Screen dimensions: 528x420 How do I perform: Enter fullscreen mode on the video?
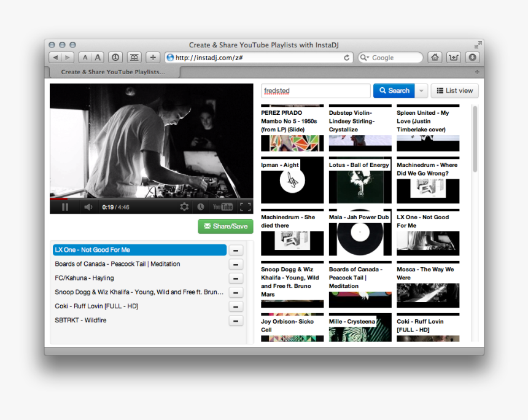[244, 207]
